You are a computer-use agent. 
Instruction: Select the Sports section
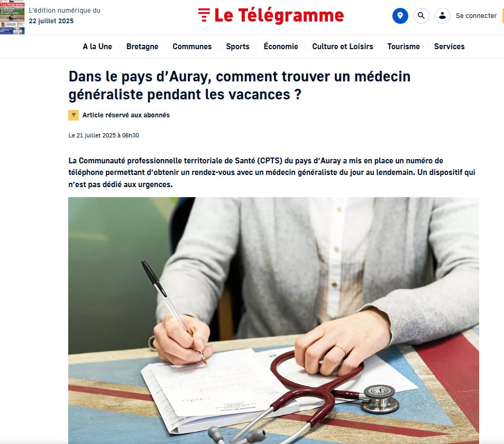pos(237,47)
